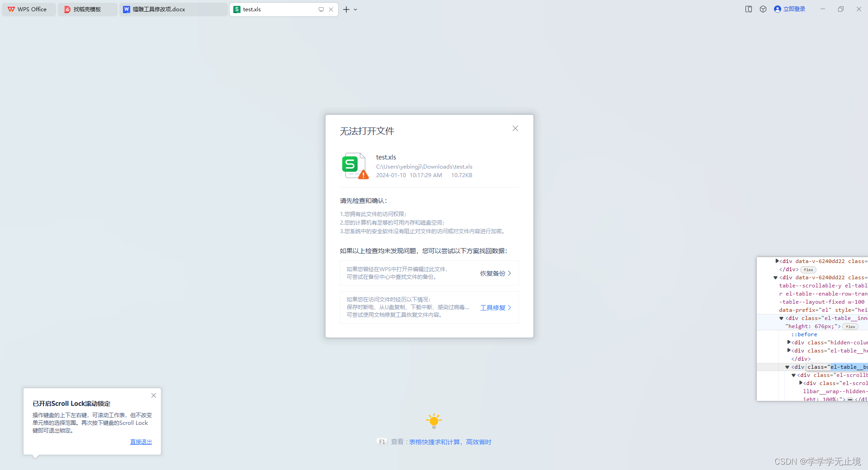This screenshot has height=470, width=868.
Task: Click the 稻壳 template tab icon
Action: [x=67, y=9]
